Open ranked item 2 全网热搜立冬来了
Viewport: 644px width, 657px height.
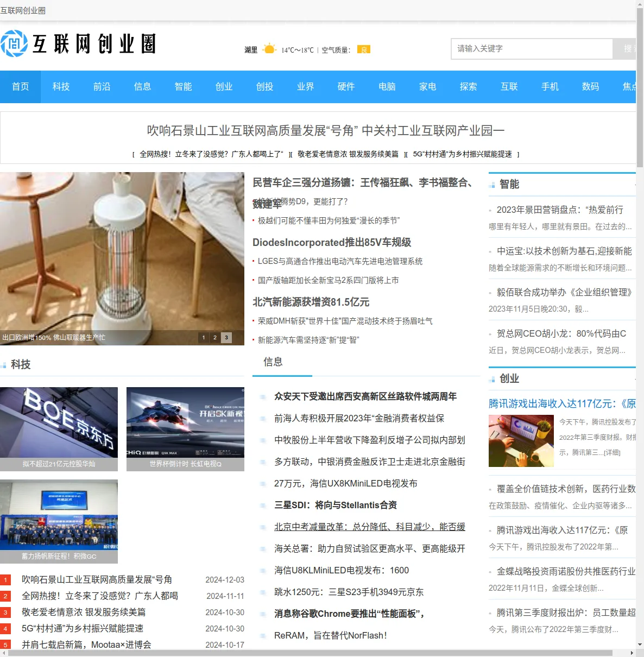pos(100,596)
